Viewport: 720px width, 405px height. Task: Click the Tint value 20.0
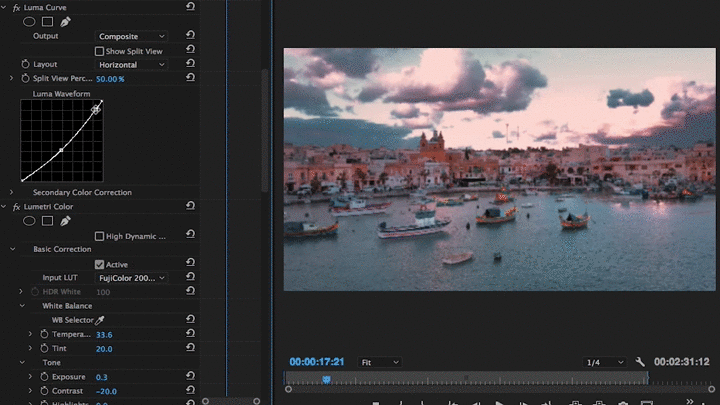click(x=104, y=349)
